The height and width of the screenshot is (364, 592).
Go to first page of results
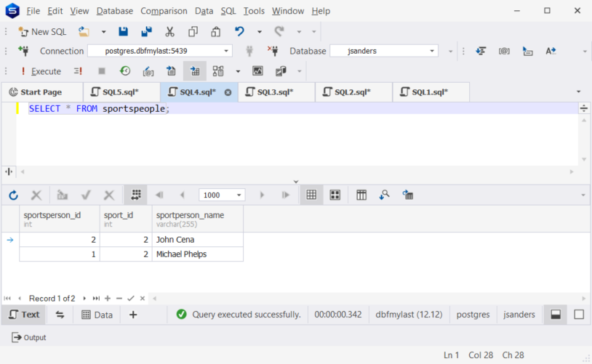click(x=159, y=195)
